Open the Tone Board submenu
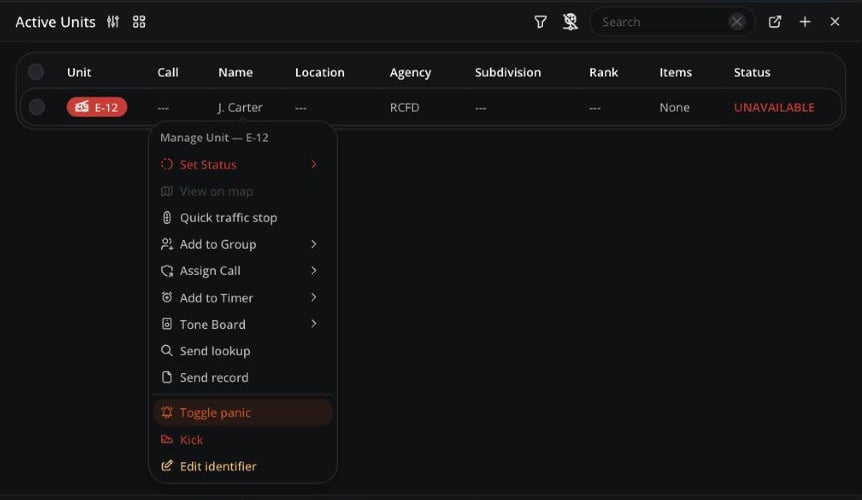 (242, 324)
